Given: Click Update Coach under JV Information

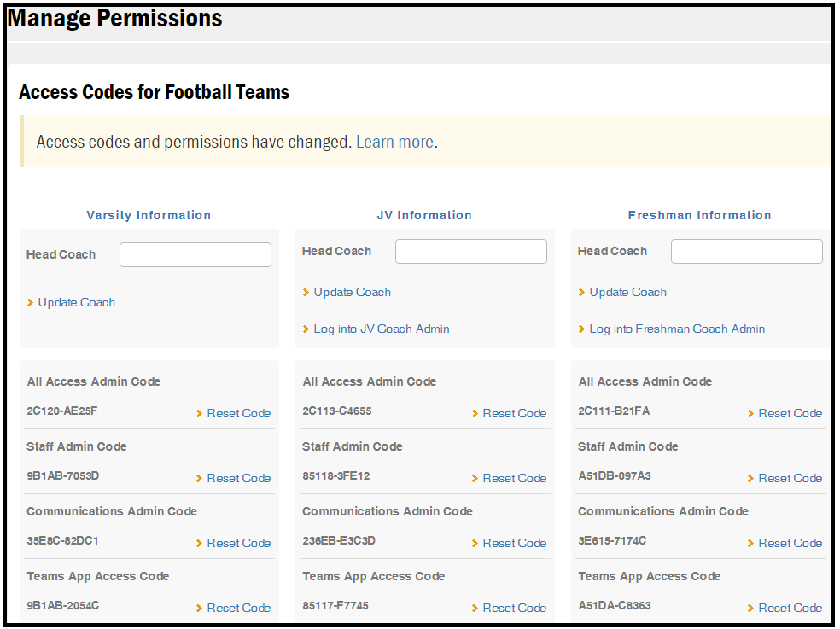Looking at the screenshot, I should click(352, 292).
